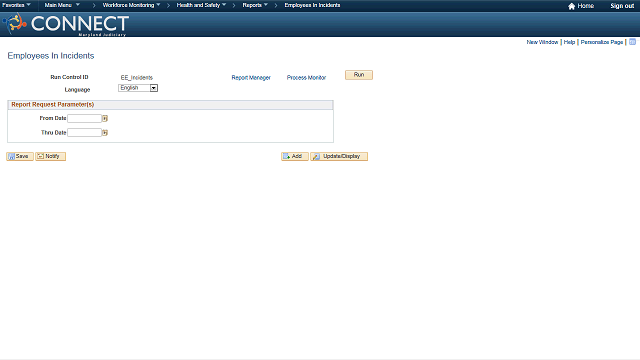Expand the Main Menu dropdown
The image size is (640, 360).
[62, 5]
